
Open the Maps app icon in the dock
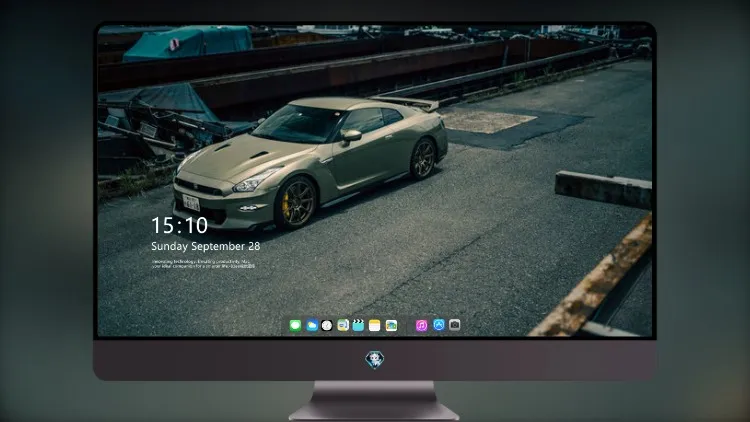click(x=343, y=325)
